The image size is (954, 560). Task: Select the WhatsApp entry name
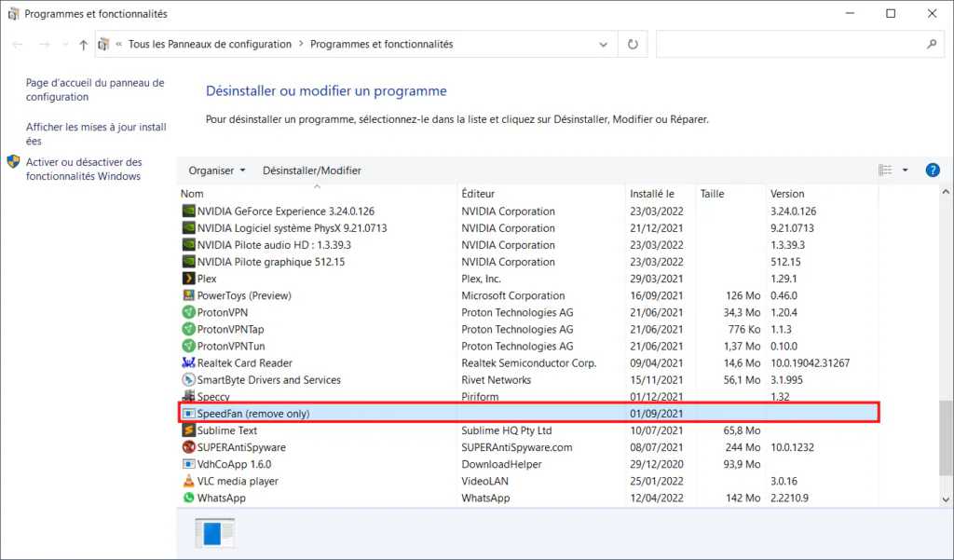tap(222, 498)
